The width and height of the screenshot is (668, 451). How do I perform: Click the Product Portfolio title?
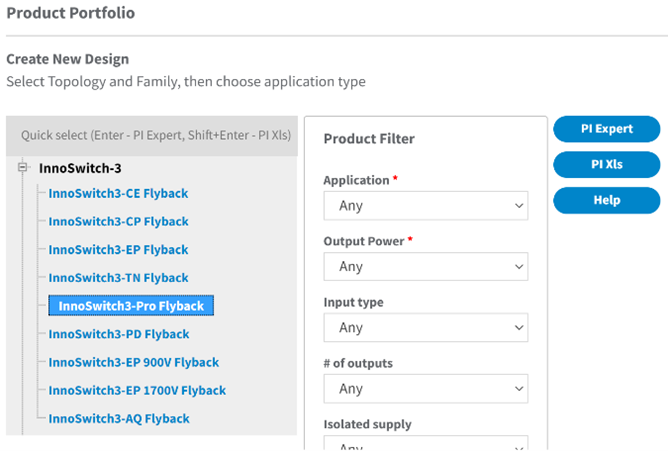pyautogui.click(x=71, y=13)
